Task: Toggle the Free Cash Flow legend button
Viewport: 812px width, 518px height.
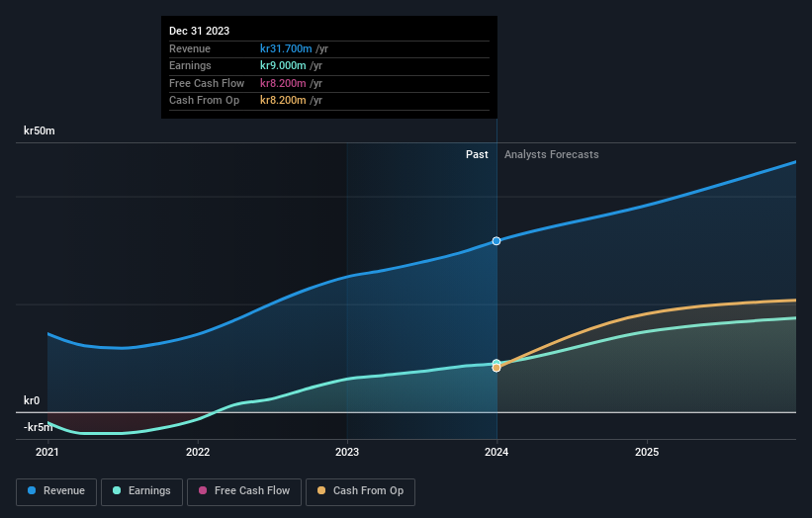Action: click(244, 491)
